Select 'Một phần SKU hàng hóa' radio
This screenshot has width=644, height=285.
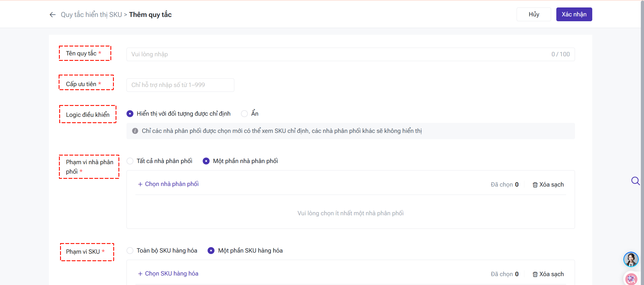(211, 251)
